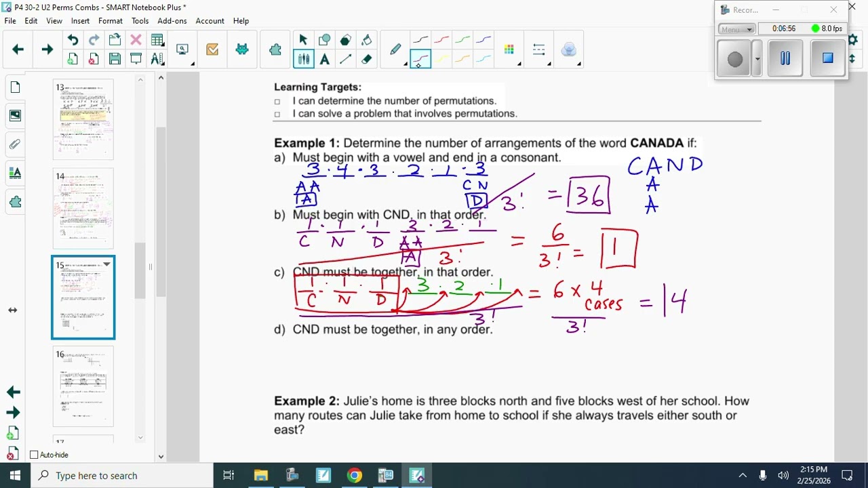Screen dimensions: 868x488
Task: Stop the screen recording
Action: coord(827,58)
